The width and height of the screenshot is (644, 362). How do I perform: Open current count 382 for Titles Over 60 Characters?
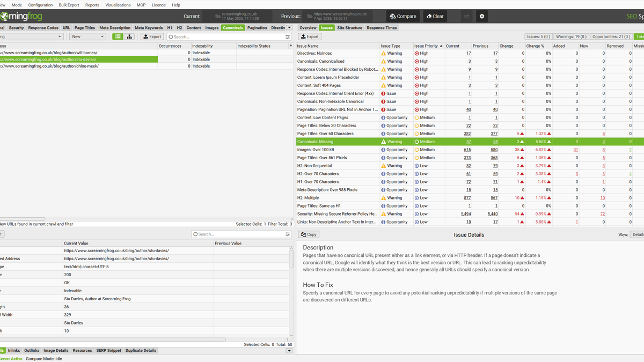coord(467,134)
